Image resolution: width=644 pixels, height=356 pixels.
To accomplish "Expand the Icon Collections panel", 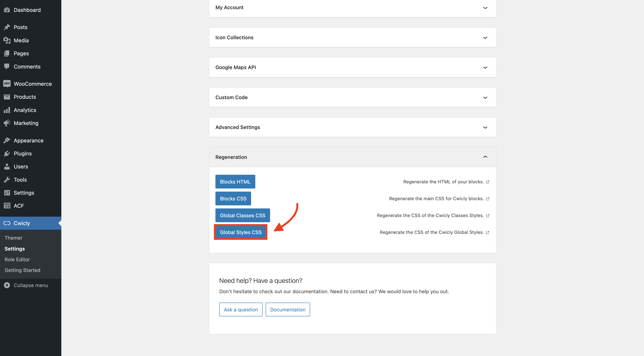I will point(485,38).
